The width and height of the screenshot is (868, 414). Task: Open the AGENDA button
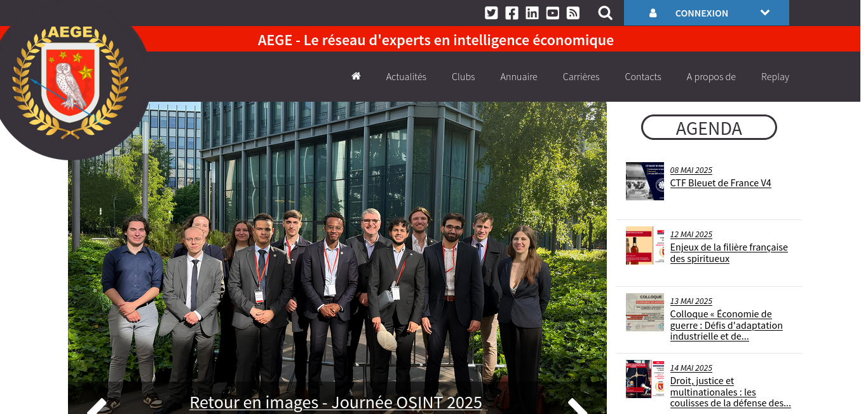pyautogui.click(x=709, y=127)
